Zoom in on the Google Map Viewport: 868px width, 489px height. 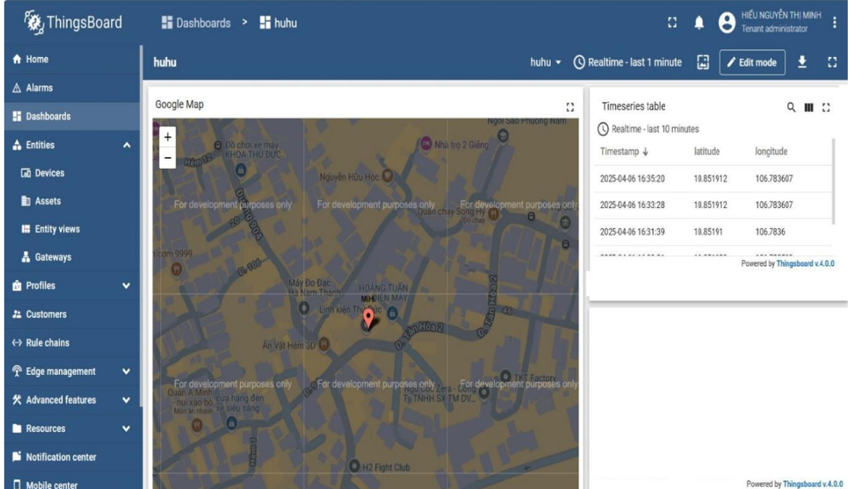coord(168,137)
